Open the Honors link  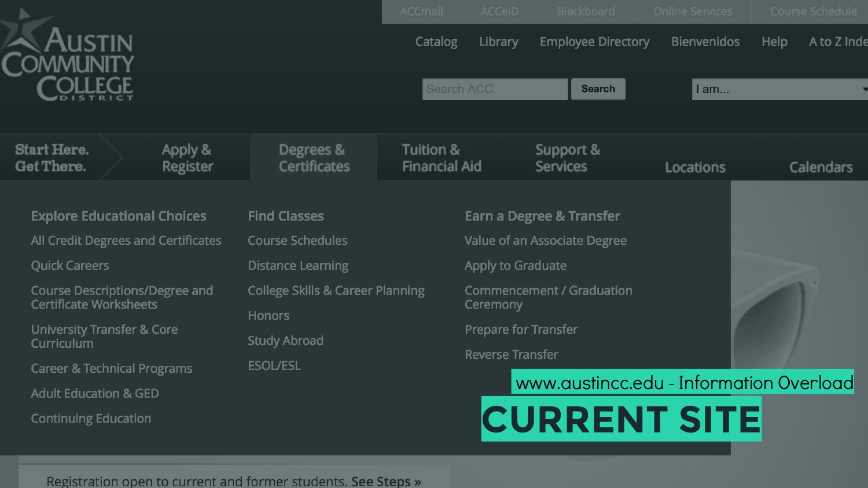pyautogui.click(x=269, y=315)
